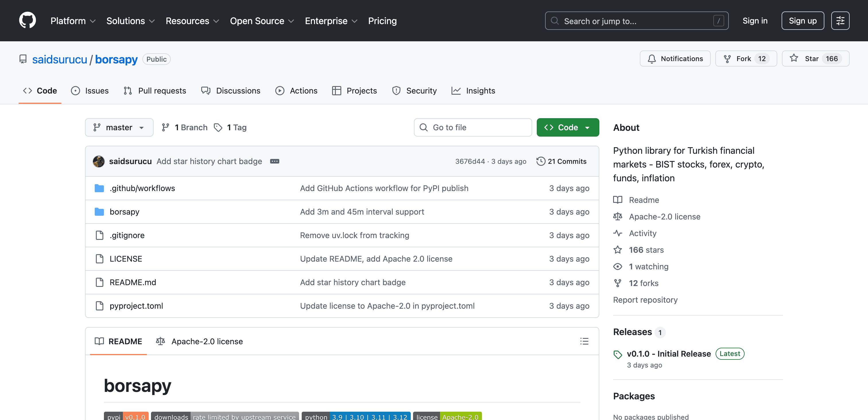Viewport: 868px width, 420px height.
Task: Click the Sign in link
Action: click(755, 21)
